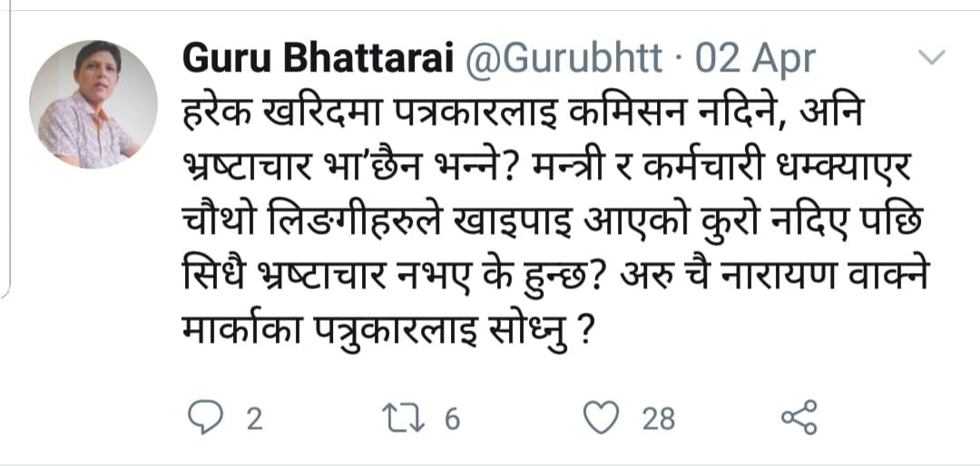The width and height of the screenshot is (980, 466).
Task: Like the tweet with the heart icon
Action: [600, 418]
